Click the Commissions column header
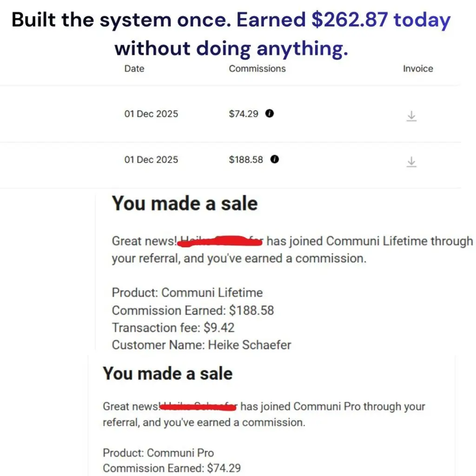This screenshot has width=476, height=476. point(257,69)
